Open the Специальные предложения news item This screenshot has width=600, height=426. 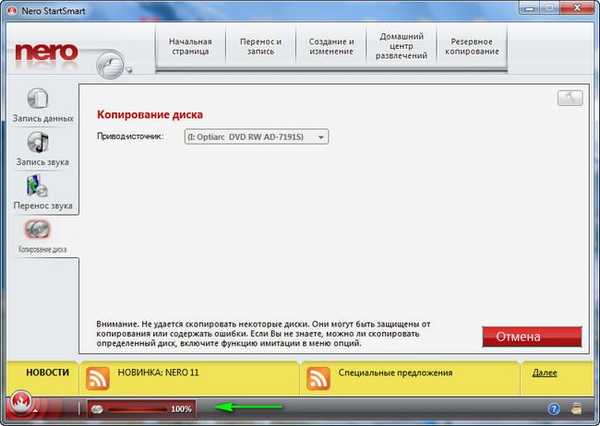395,372
